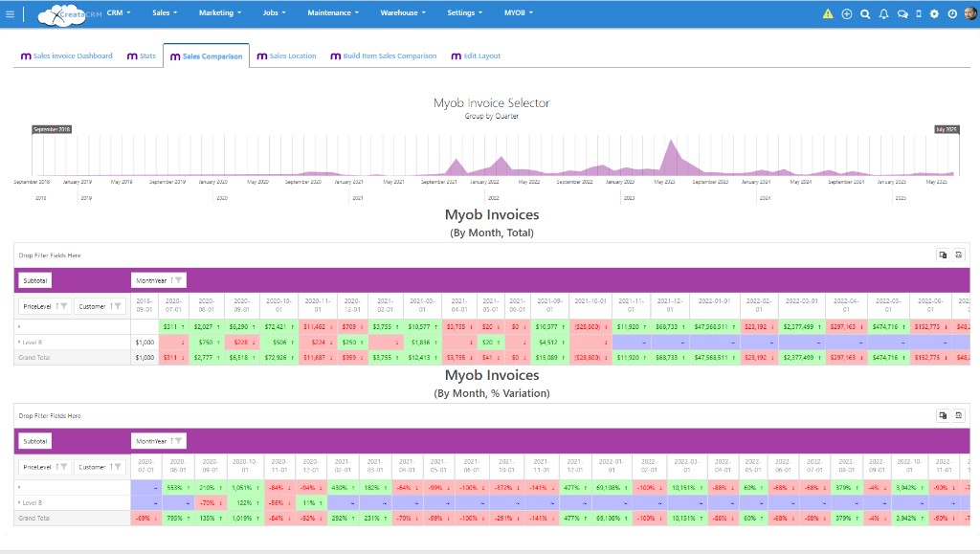
Task: Open the gear settings icon in header
Action: click(934, 13)
